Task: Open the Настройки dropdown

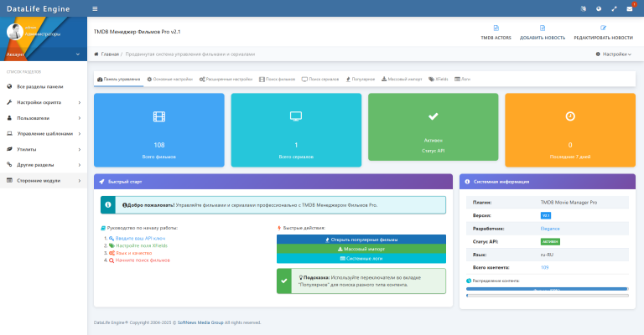Action: (x=612, y=54)
